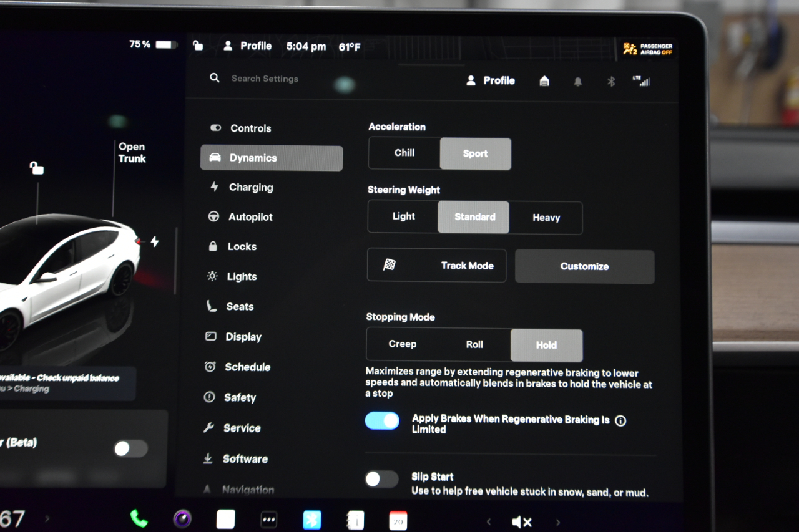Click the 75% battery charge indicator
799x532 pixels.
click(153, 44)
